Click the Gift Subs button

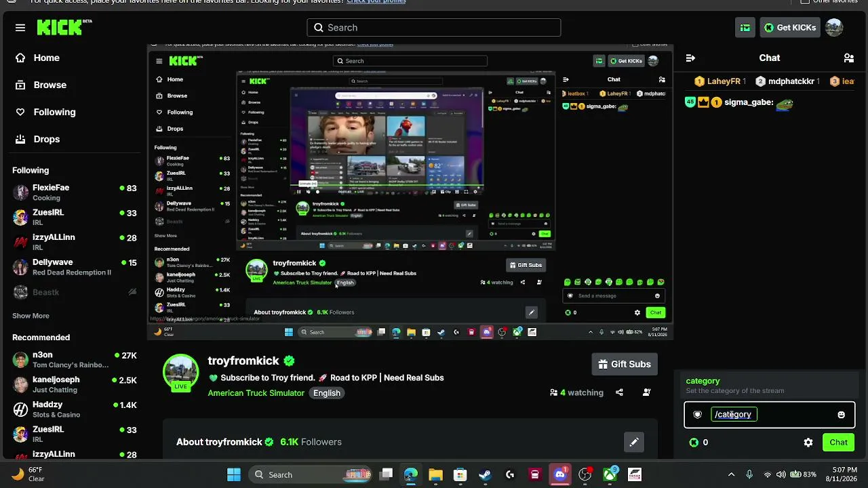coord(625,364)
